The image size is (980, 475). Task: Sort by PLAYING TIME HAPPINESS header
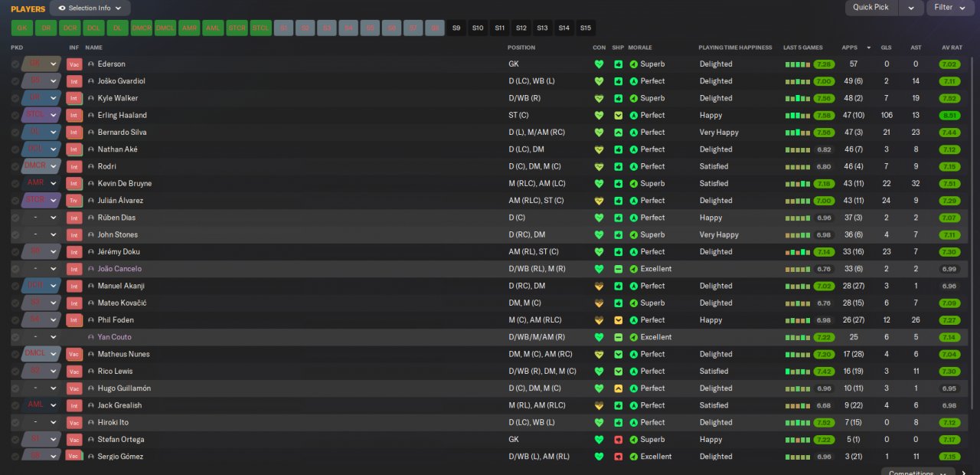(735, 47)
